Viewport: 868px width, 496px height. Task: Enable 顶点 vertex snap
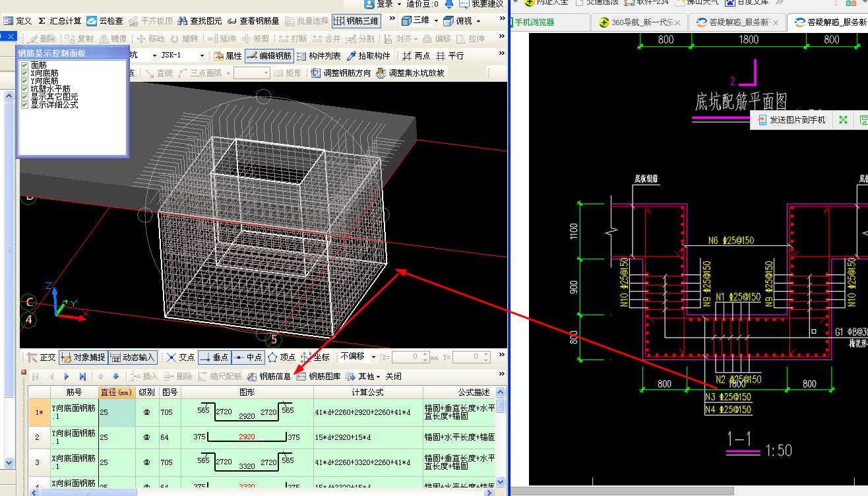(x=282, y=357)
